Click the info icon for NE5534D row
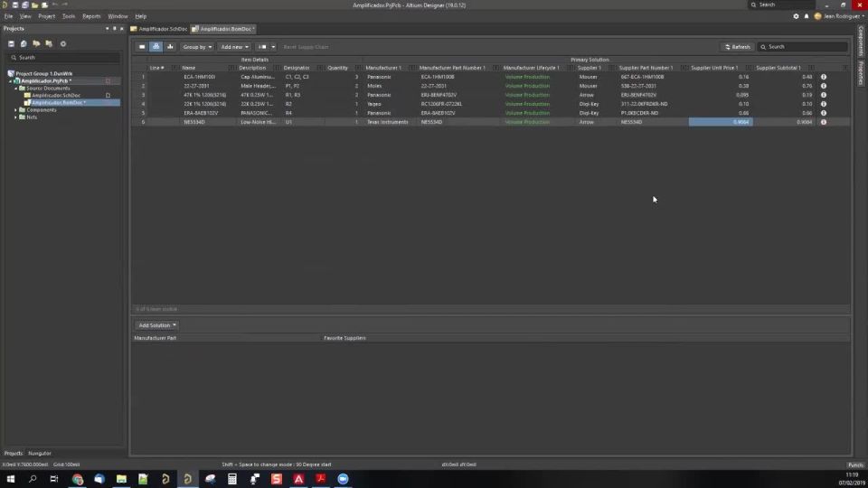This screenshot has height=488, width=868. [x=824, y=122]
